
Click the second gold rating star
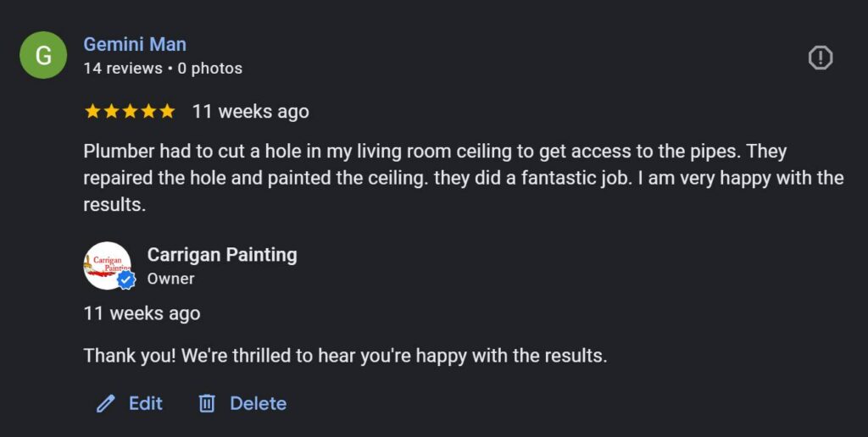pos(111,111)
